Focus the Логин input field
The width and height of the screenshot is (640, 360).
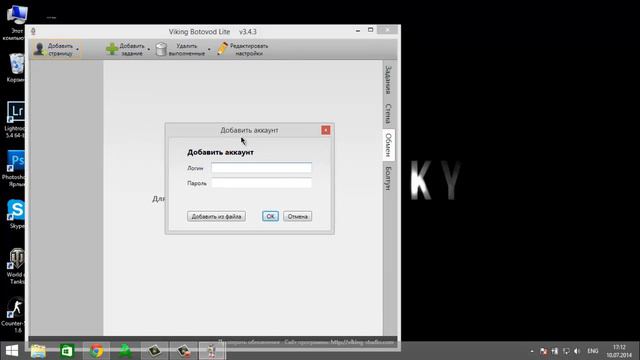coord(262,168)
